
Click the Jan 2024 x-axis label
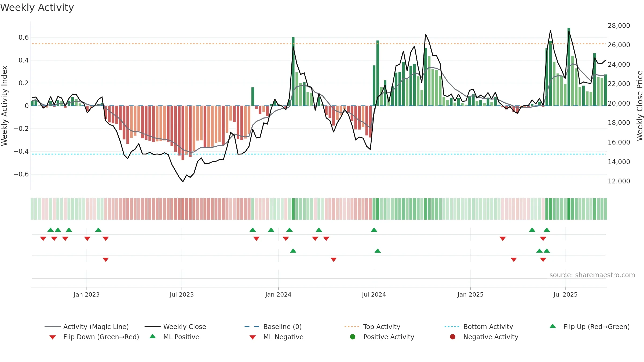point(278,294)
